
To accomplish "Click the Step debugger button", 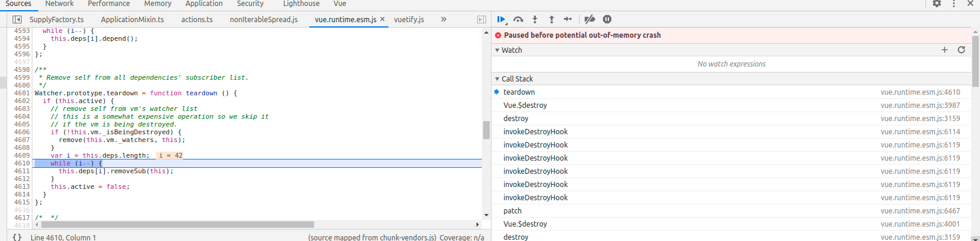I will [x=568, y=20].
